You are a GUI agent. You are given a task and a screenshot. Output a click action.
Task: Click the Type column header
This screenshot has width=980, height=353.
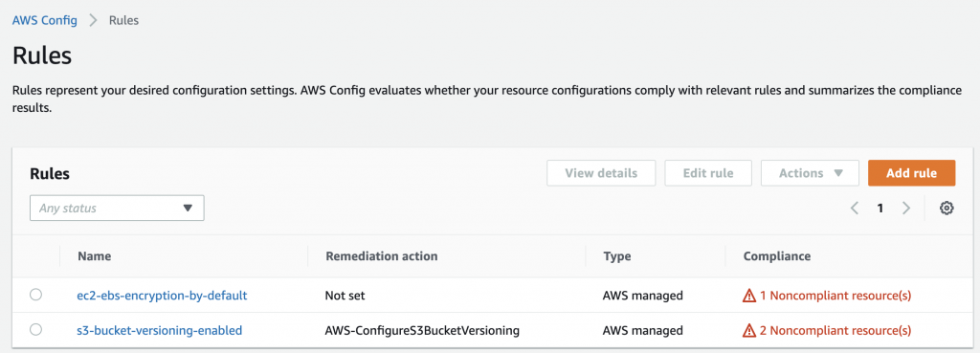[617, 256]
